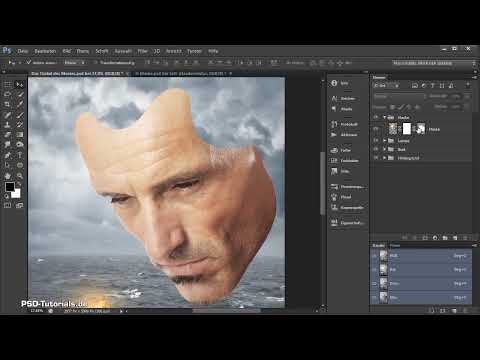
Task: Open the Datei menu
Action: pyautogui.click(x=23, y=51)
